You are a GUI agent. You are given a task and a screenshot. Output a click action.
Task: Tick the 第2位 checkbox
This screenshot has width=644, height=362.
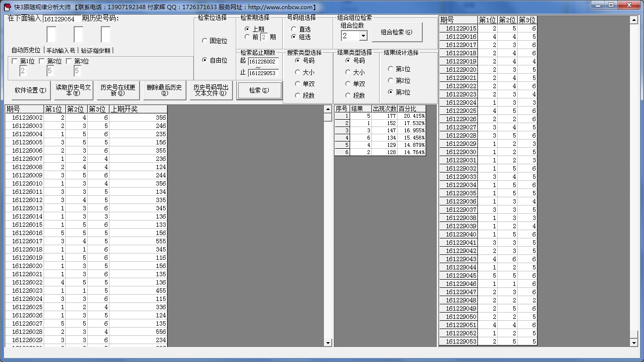[42, 62]
